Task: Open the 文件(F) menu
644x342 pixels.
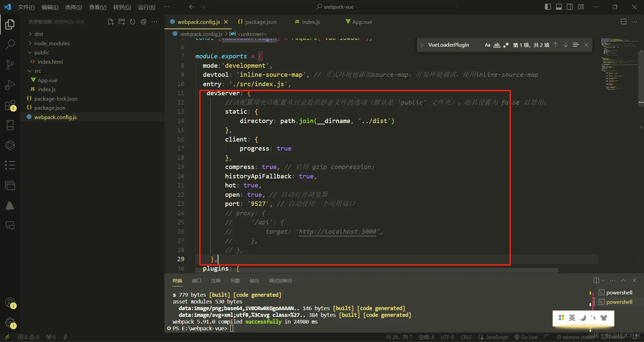Action: coord(26,7)
